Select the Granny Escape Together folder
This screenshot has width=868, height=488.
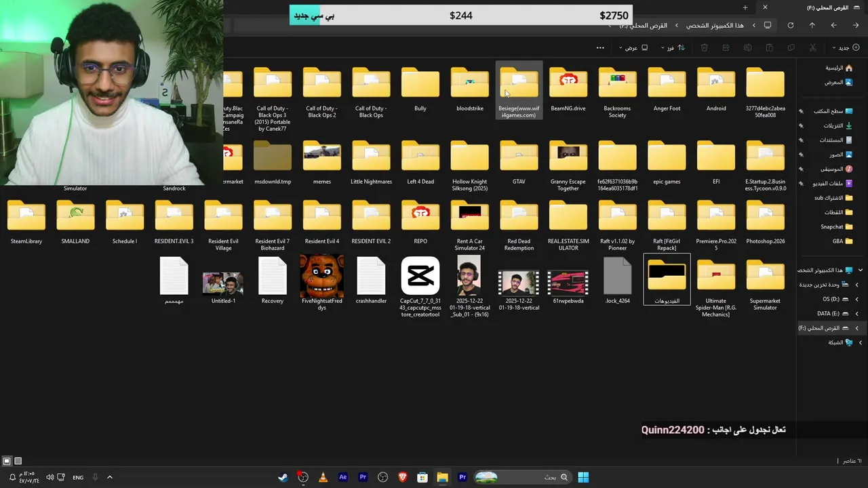(568, 166)
